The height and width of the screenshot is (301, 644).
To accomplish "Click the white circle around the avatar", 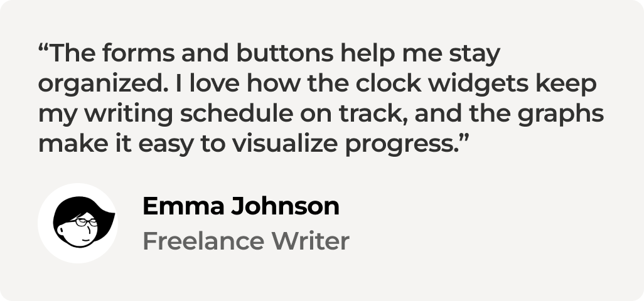I will click(x=78, y=223).
